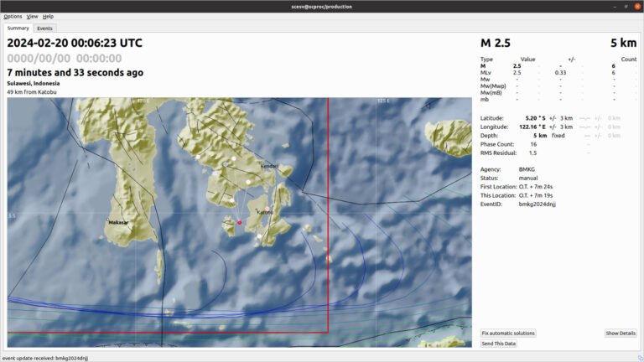
Task: Switch to the Summary tab
Action: point(18,28)
